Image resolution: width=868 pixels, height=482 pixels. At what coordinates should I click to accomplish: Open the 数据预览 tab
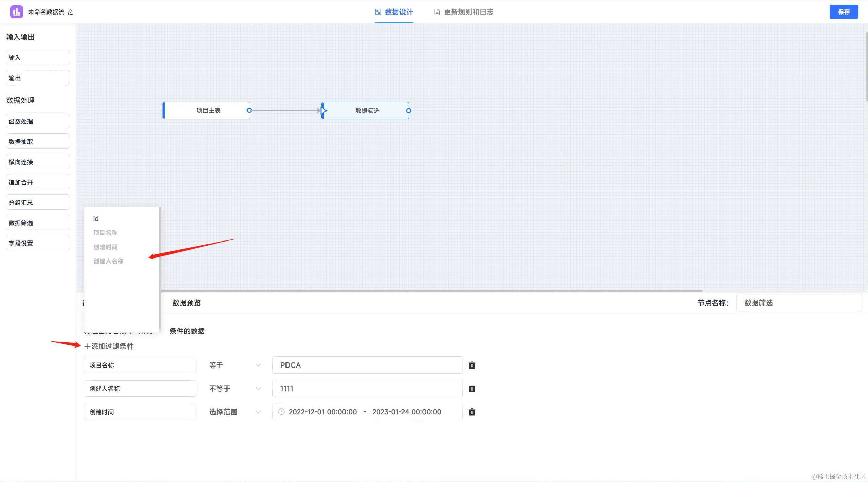[x=186, y=303]
